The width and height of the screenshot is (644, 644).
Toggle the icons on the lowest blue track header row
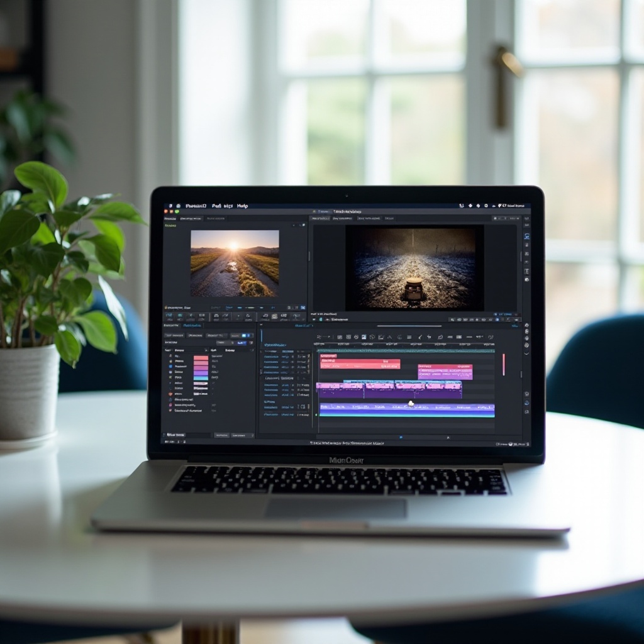(303, 415)
